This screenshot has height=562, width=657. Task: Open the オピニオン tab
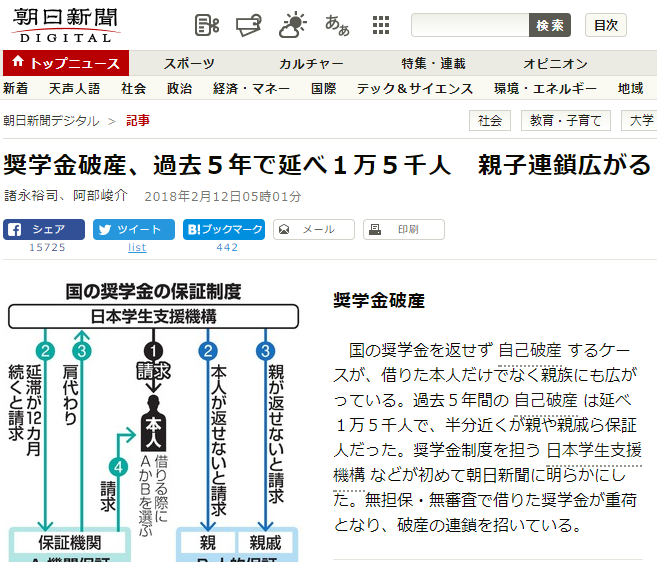coord(555,63)
